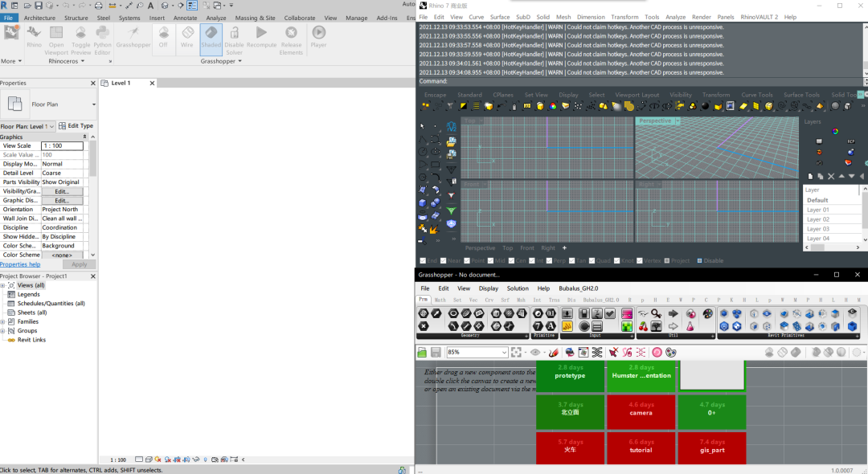Open Rhino from the Revit Rhinoceros panel

[x=34, y=39]
